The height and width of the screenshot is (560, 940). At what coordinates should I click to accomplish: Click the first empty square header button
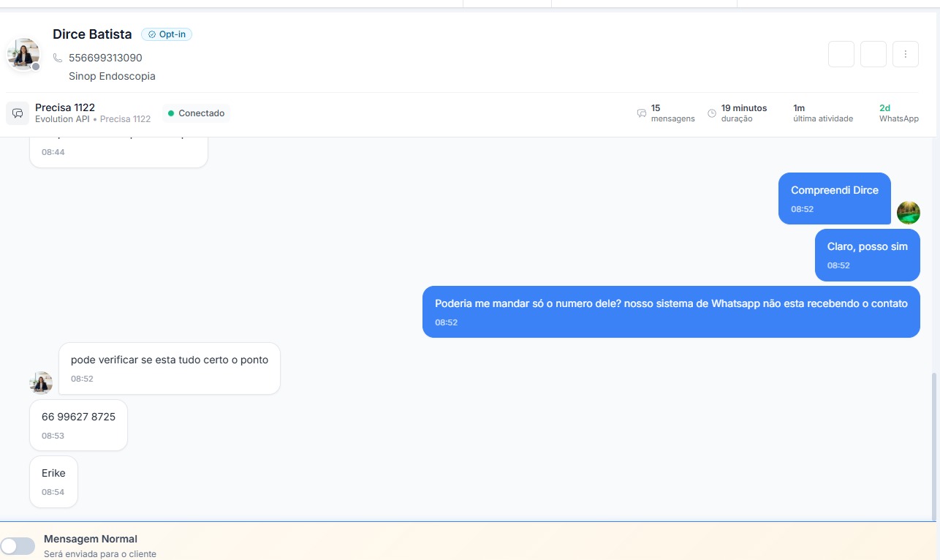click(841, 54)
